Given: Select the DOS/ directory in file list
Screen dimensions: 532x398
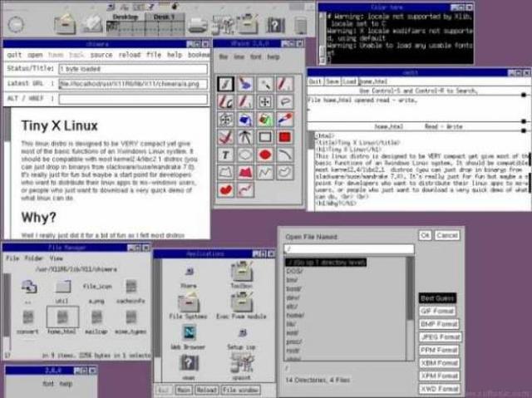Looking at the screenshot, I should 294,271.
